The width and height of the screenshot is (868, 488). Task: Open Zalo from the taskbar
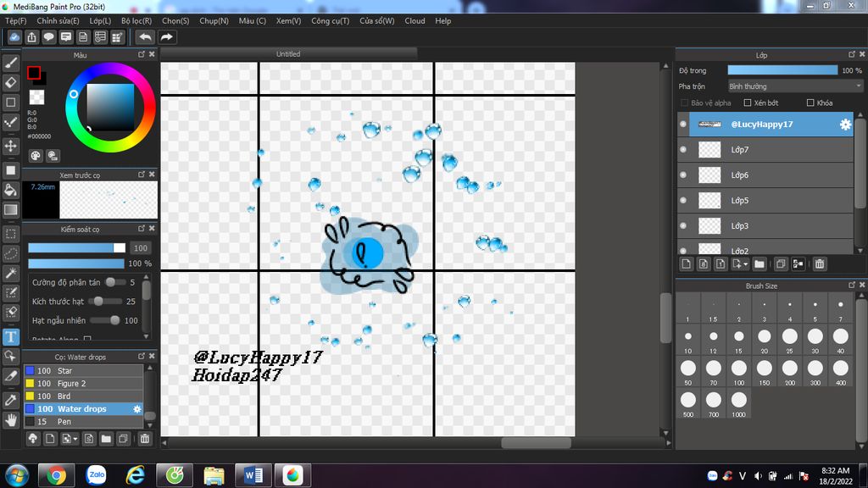click(97, 475)
